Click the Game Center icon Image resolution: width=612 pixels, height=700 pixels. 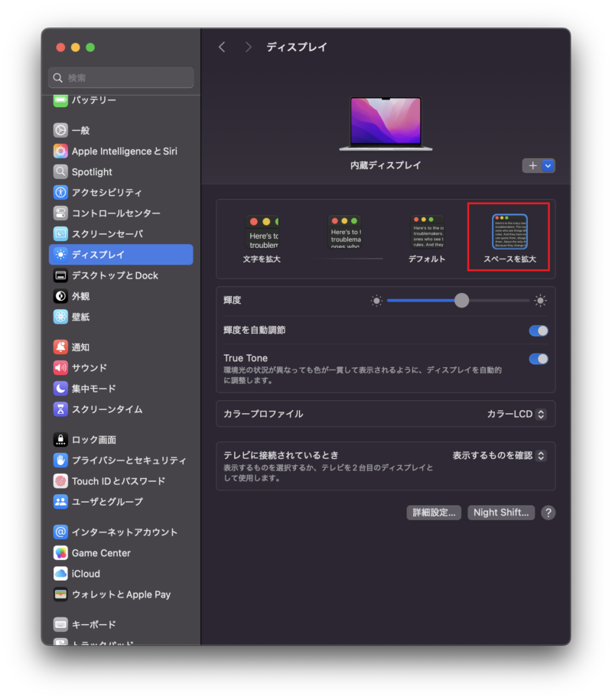click(x=60, y=552)
